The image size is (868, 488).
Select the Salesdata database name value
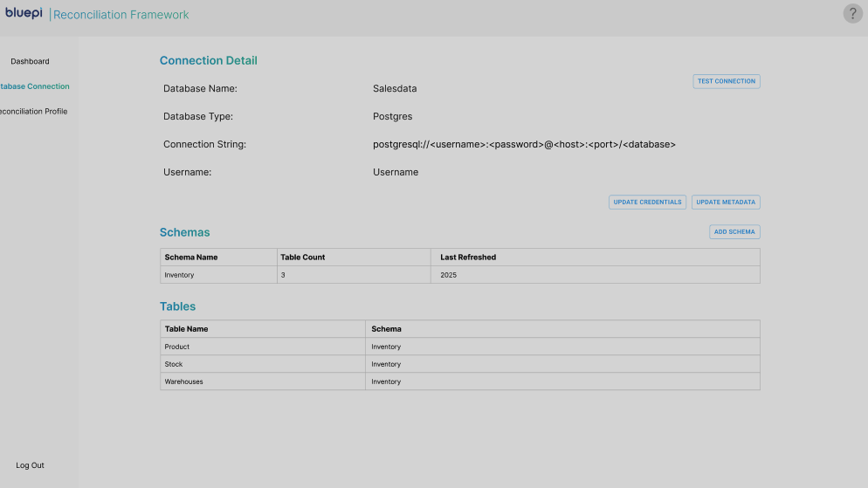[x=395, y=88]
